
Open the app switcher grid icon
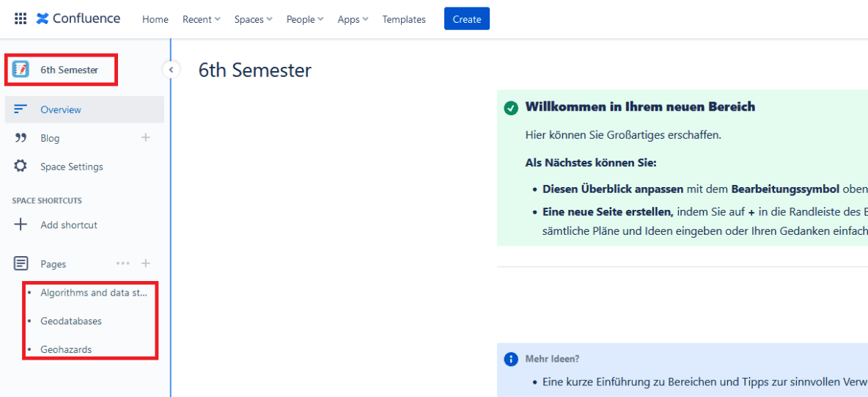tap(21, 19)
